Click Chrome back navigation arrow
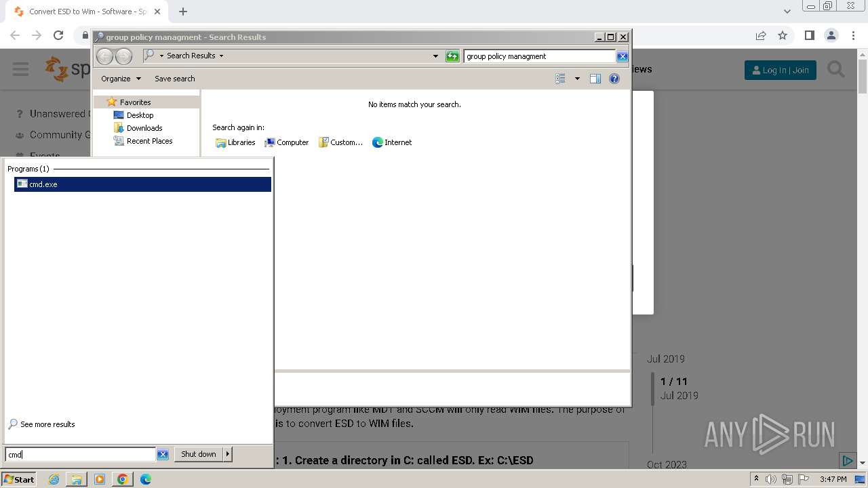Screen dimensions: 868x488 [x=15, y=35]
